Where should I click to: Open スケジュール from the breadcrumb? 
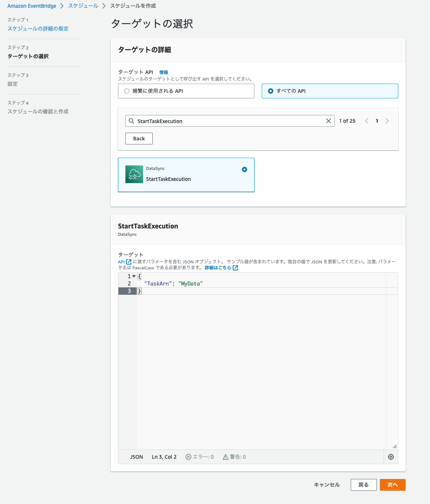click(x=83, y=6)
